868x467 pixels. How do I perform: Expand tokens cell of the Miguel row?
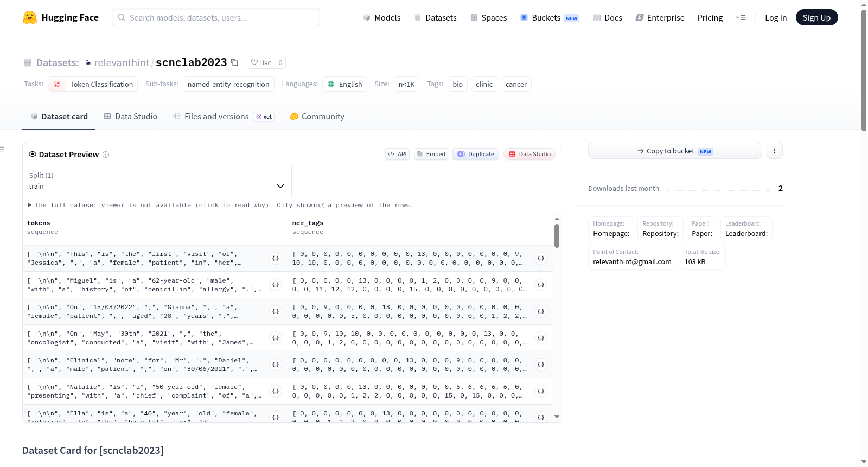point(276,285)
